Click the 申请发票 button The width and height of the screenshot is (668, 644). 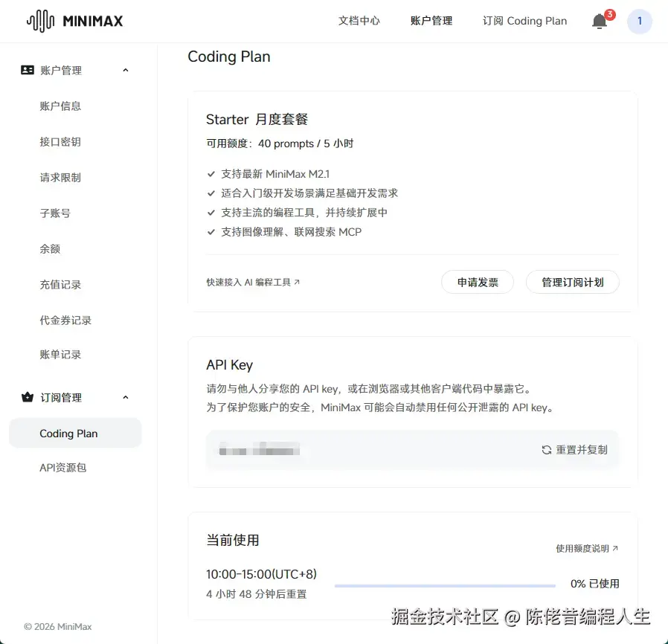pos(477,283)
